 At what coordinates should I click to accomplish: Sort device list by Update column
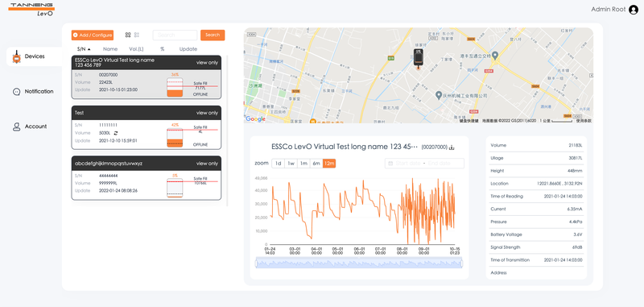coord(188,49)
